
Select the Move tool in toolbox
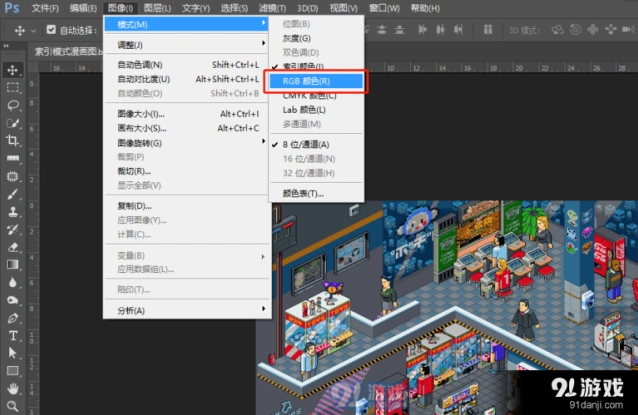(x=13, y=70)
